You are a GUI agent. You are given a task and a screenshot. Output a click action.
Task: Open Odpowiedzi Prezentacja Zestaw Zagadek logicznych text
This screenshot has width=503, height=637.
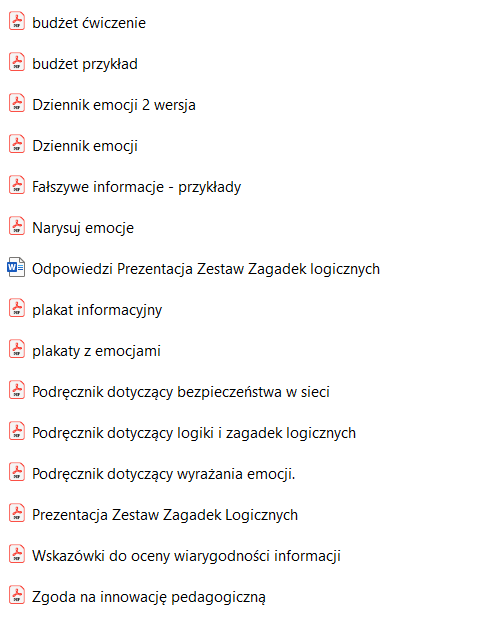206,269
